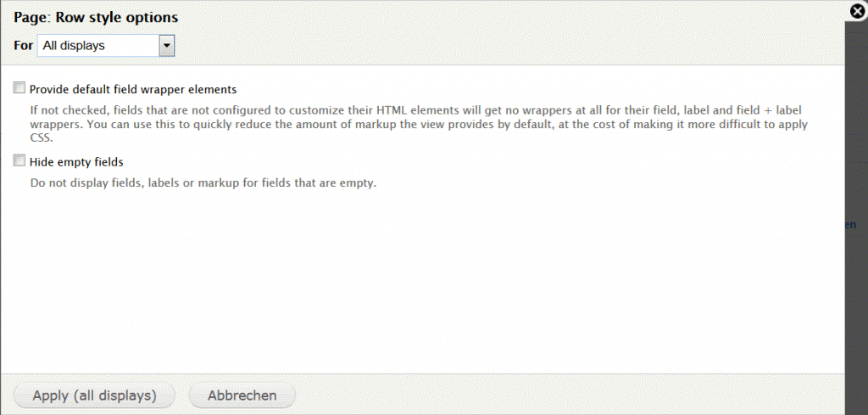Click the overlay area below the close icon
Screen dimensions: 868x415
tap(857, 102)
